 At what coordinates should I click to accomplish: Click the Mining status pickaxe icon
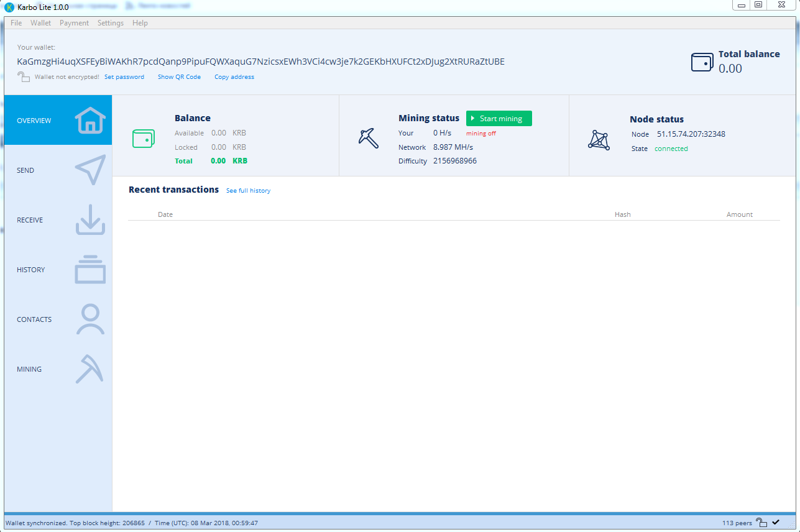pos(369,138)
